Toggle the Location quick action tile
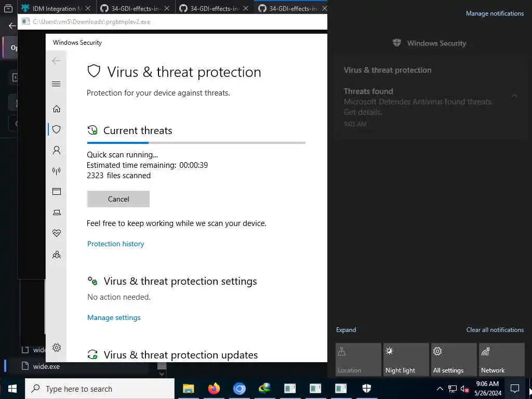This screenshot has height=399, width=532. pyautogui.click(x=358, y=360)
